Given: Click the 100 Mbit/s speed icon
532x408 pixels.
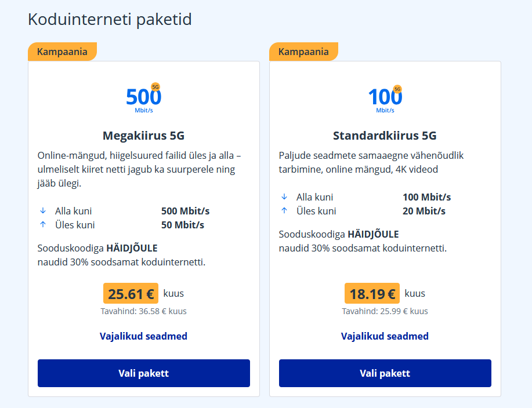Looking at the screenshot, I should (x=385, y=98).
